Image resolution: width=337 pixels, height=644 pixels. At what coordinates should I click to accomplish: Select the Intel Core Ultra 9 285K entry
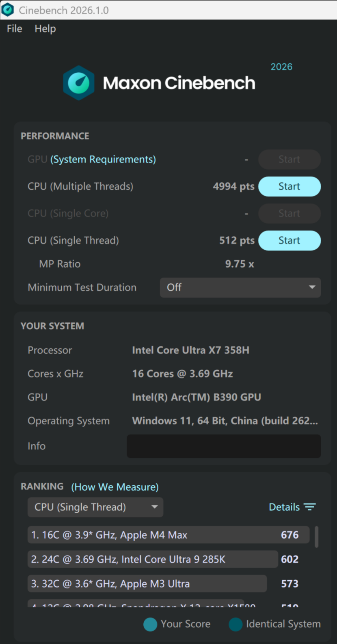tap(153, 560)
